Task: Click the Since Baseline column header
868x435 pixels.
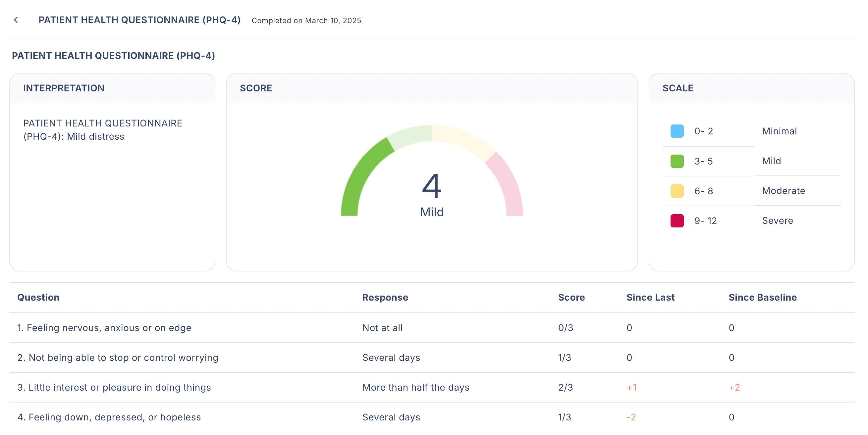Action: tap(762, 297)
